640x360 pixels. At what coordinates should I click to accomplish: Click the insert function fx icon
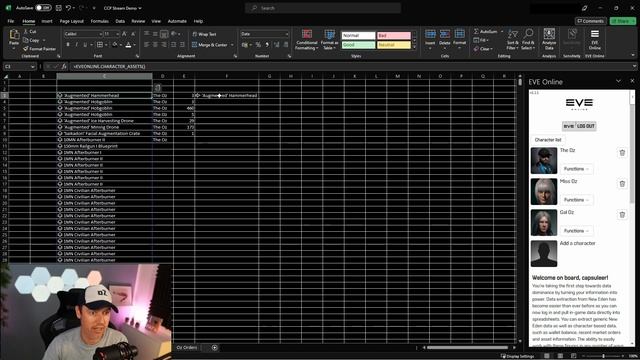coord(64,66)
